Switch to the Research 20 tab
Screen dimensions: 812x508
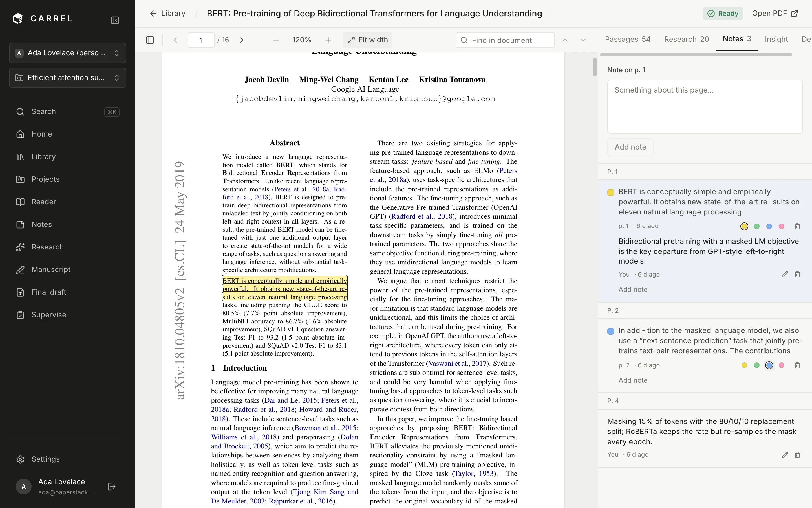click(687, 39)
